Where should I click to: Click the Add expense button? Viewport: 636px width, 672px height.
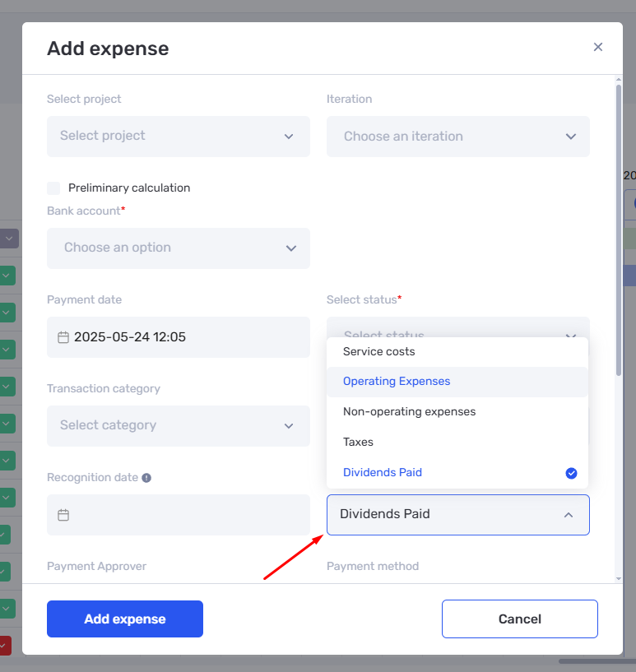tap(125, 619)
